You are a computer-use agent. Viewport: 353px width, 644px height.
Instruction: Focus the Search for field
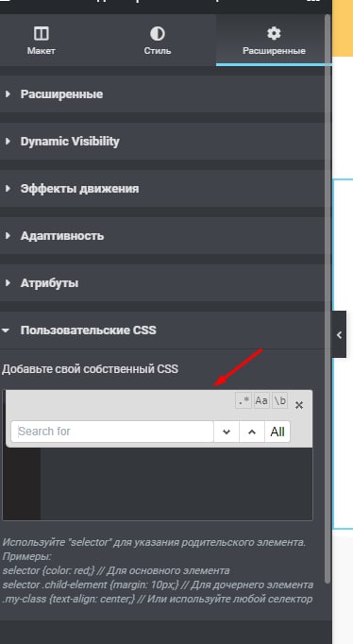(112, 432)
